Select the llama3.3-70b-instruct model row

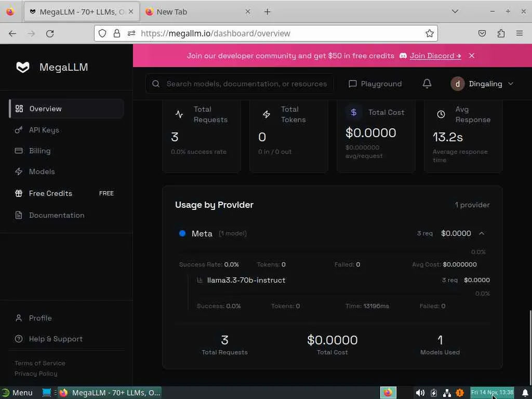tap(343, 280)
